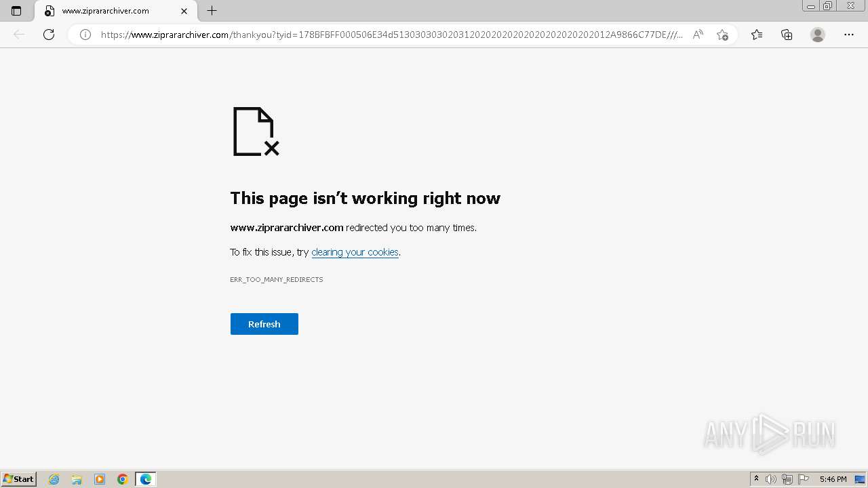Select the Microsoft Edge taskbar icon
This screenshot has width=868, height=488.
[146, 479]
